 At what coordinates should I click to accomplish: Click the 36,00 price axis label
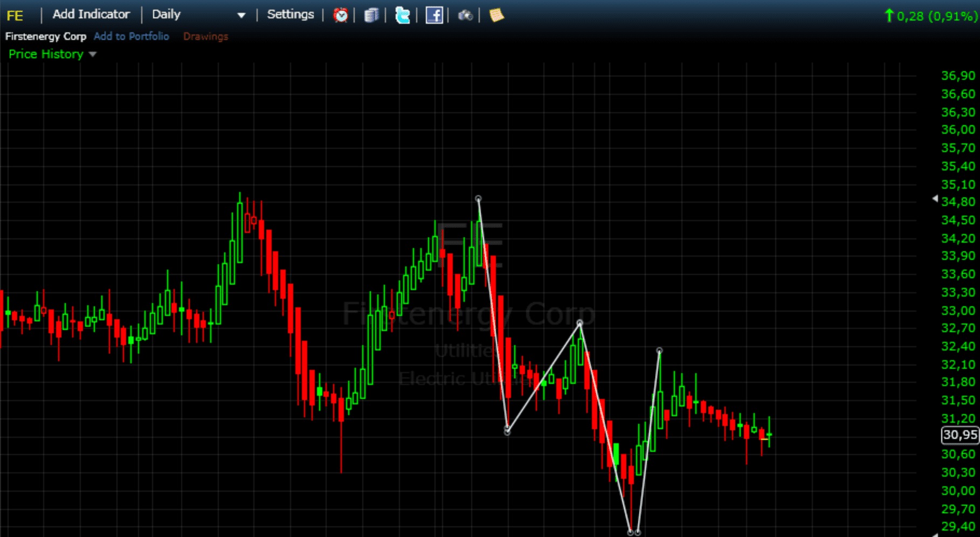pos(958,130)
